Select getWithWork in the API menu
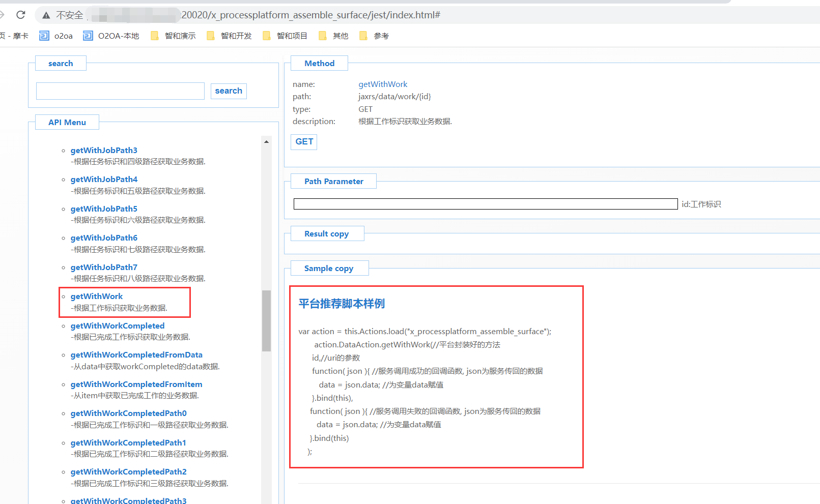 click(x=97, y=297)
